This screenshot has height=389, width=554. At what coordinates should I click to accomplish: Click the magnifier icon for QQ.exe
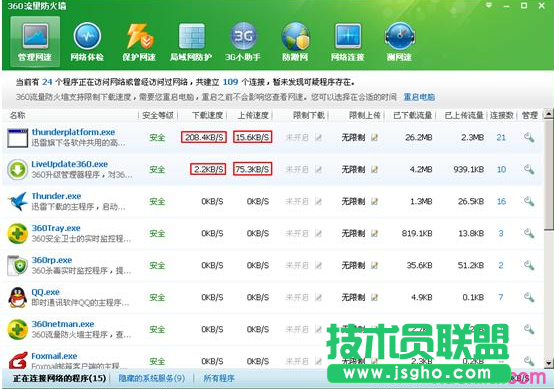(529, 297)
